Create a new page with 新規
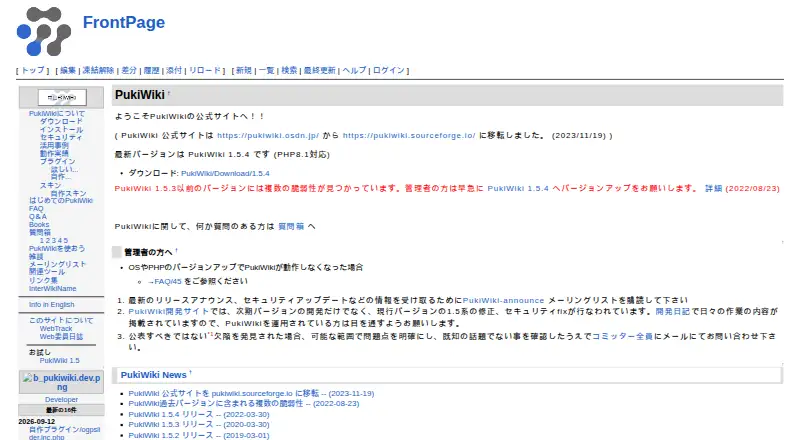This screenshot has width=800, height=440. coord(244,70)
